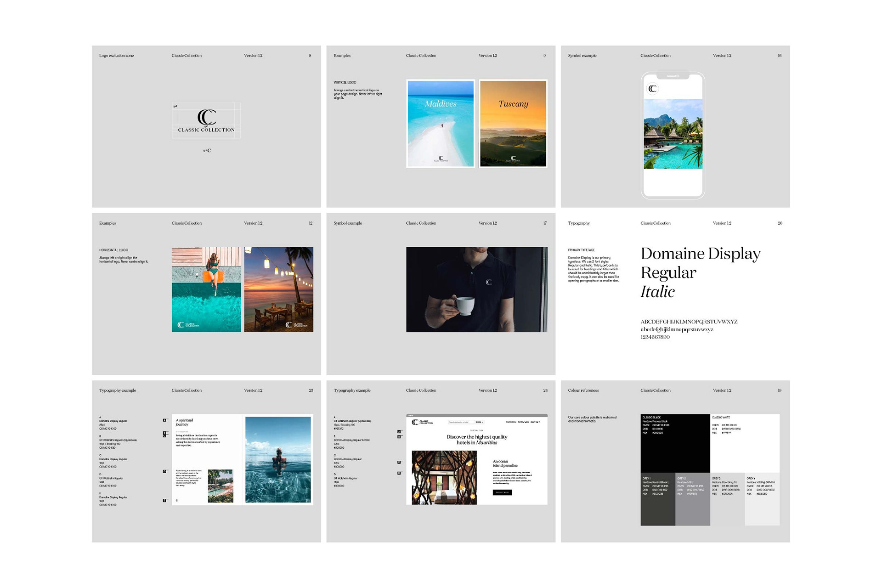
Task: Click annotation marker F beside the magazine spread
Action: click(x=164, y=501)
